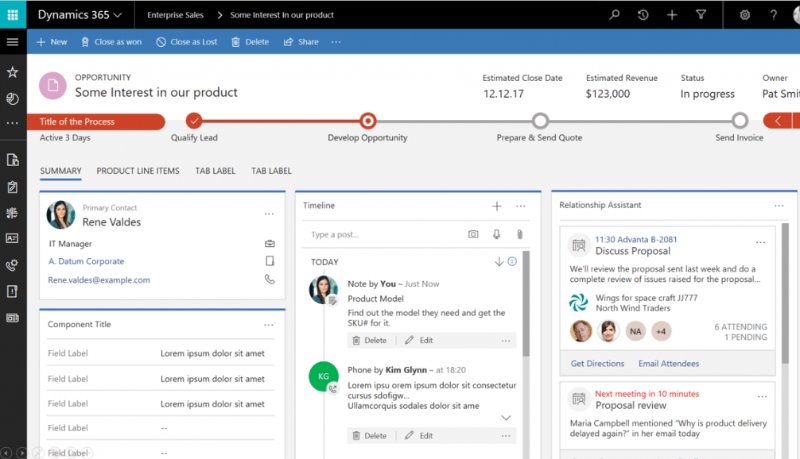Click the help question mark icon
Image resolution: width=800 pixels, height=459 pixels.
[773, 15]
